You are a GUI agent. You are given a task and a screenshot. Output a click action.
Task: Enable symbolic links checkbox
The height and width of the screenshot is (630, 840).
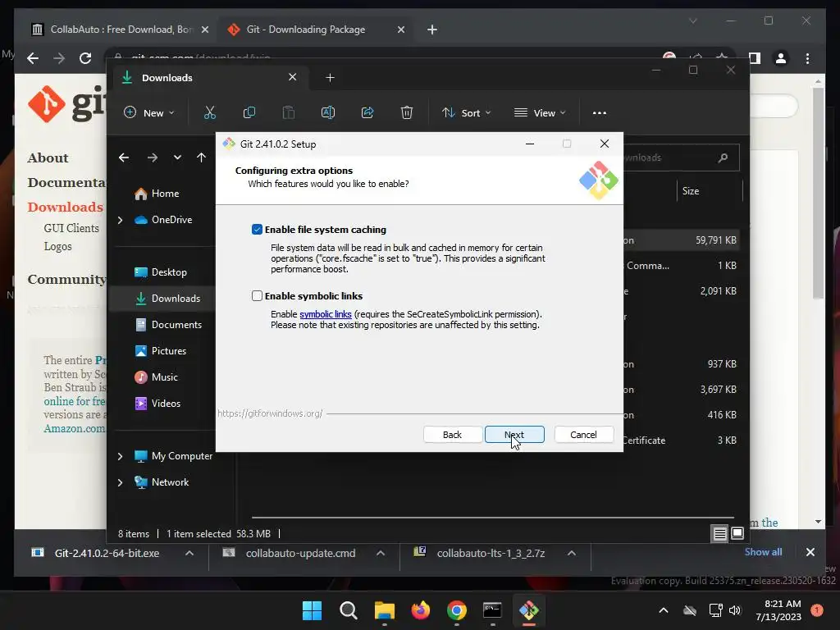coord(257,295)
